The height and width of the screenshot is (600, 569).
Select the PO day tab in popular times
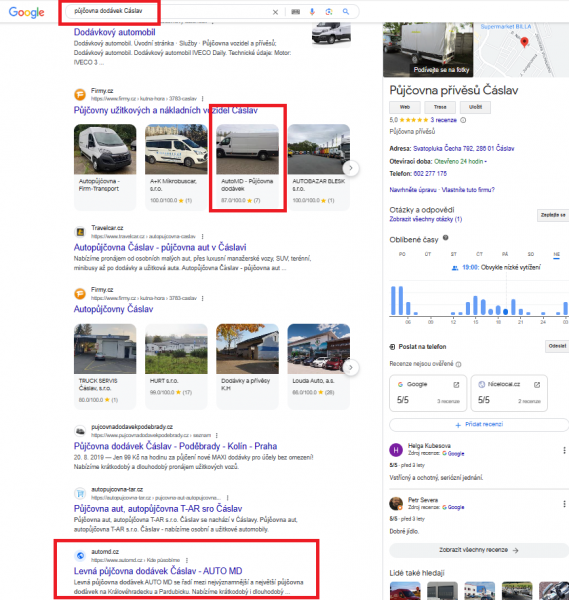(x=402, y=254)
